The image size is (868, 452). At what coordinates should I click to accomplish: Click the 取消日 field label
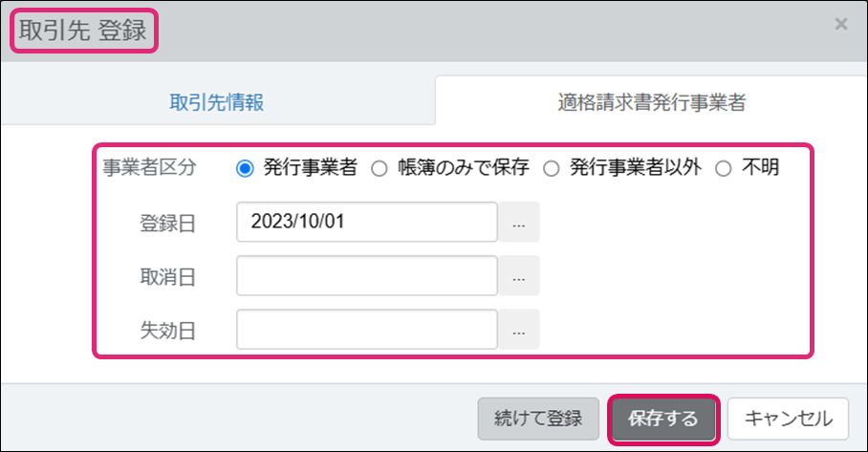coord(167,277)
